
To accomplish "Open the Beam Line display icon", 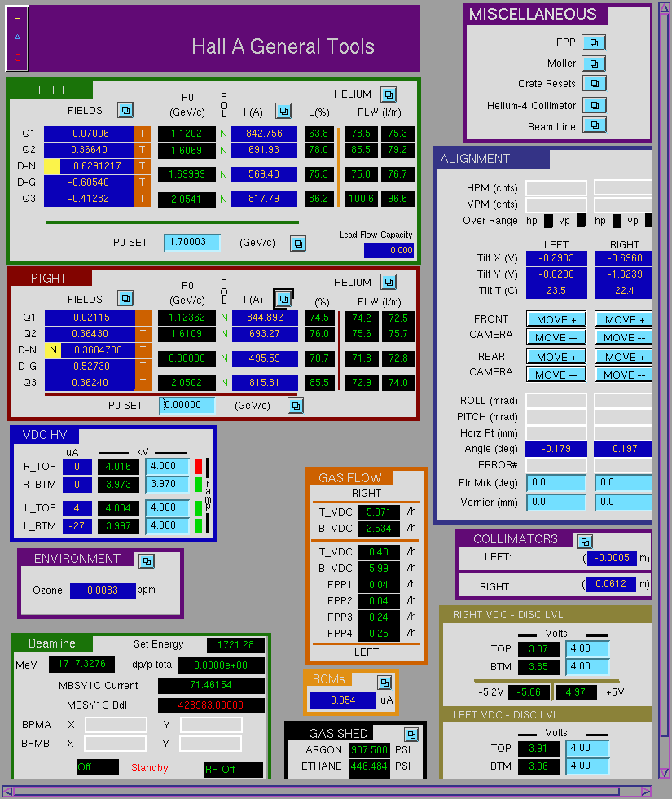I will [x=595, y=125].
